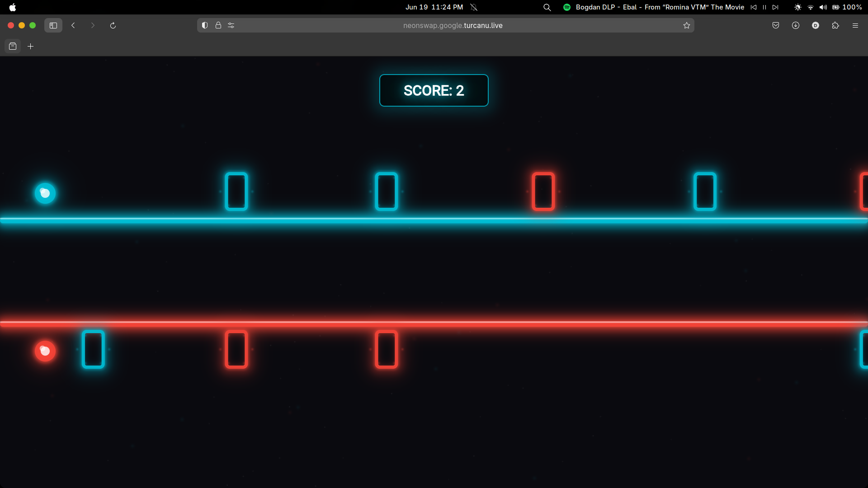Image resolution: width=868 pixels, height=488 pixels.
Task: Toggle the browser sidebar
Action: (53, 25)
